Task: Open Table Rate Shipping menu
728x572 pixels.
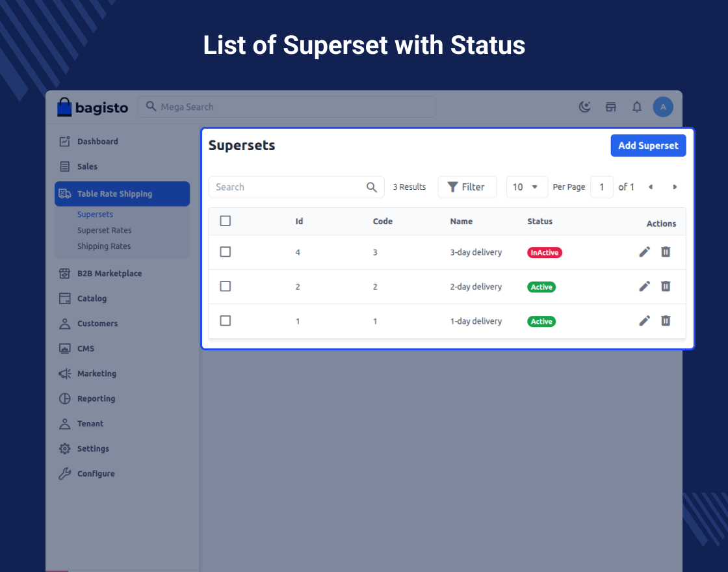Action: 122,194
